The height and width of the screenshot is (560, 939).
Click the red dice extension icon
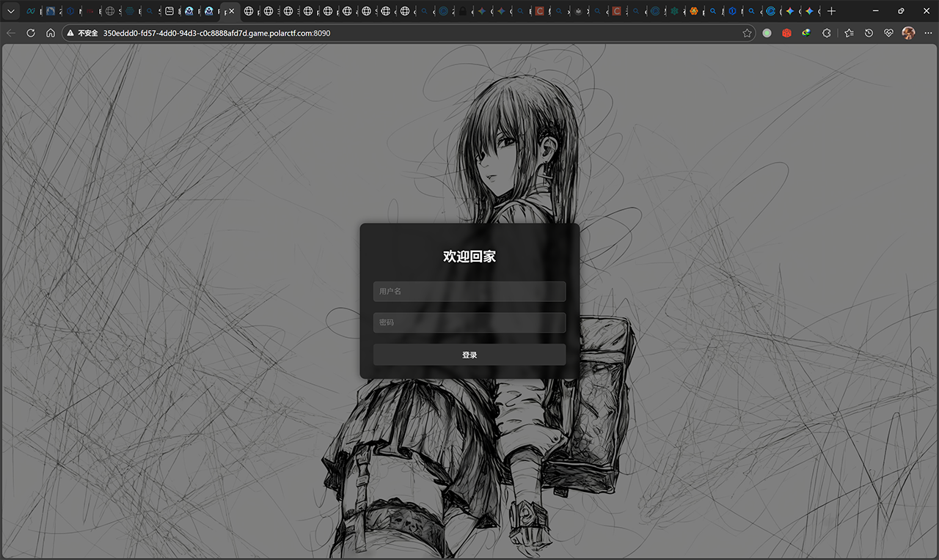click(x=786, y=33)
